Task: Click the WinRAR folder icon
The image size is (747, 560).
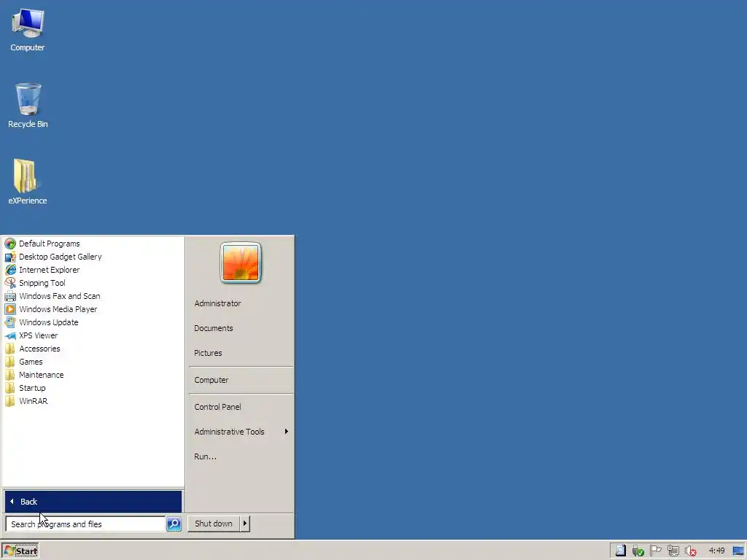Action: click(x=10, y=401)
